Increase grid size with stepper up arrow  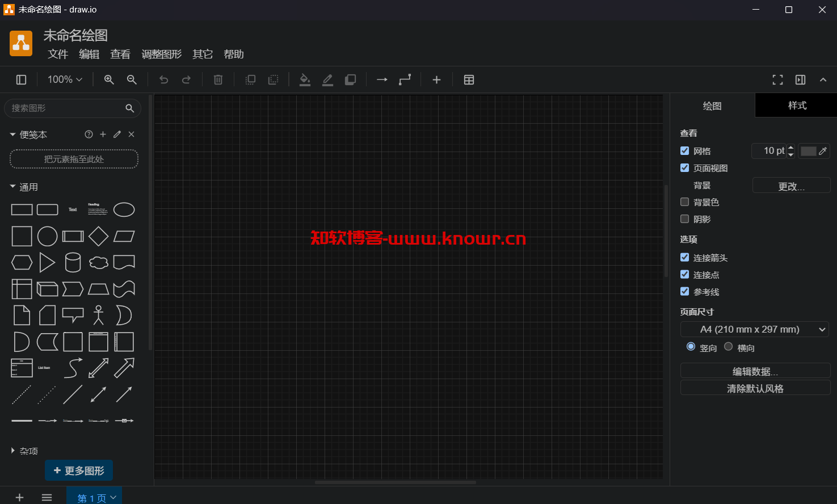[790, 148]
